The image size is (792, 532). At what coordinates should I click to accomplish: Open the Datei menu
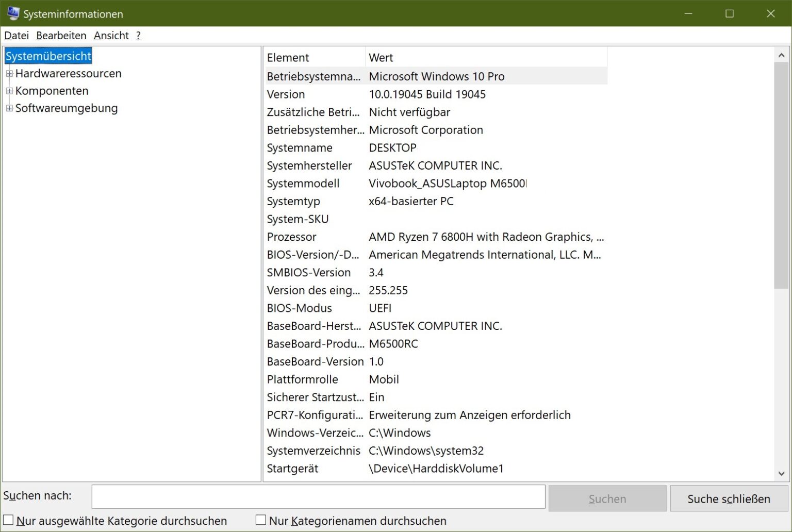pyautogui.click(x=16, y=35)
